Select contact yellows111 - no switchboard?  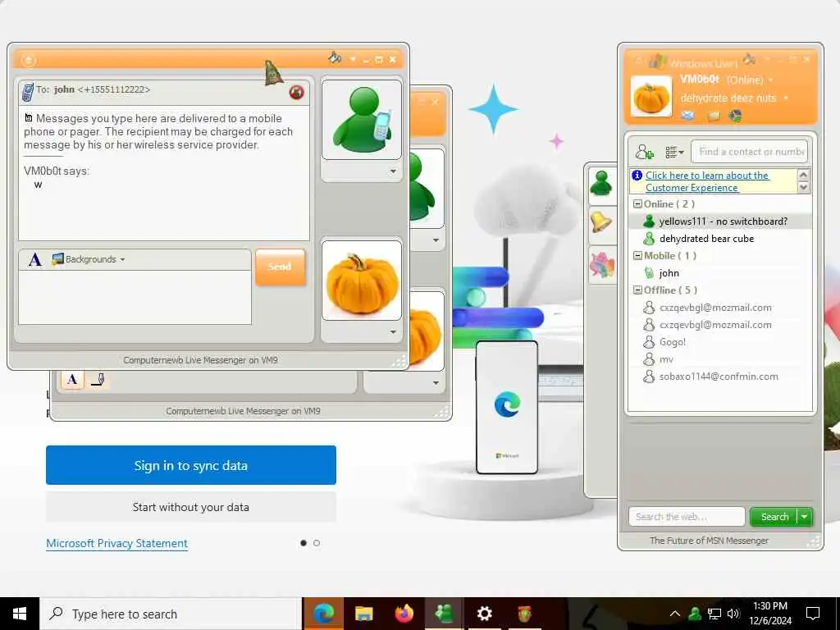tap(720, 221)
